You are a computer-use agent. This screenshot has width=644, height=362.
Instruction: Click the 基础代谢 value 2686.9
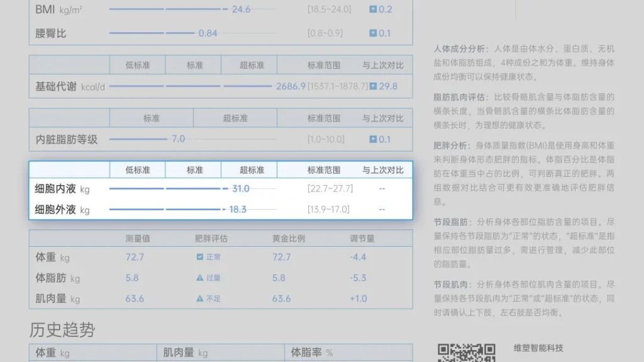[x=291, y=86]
